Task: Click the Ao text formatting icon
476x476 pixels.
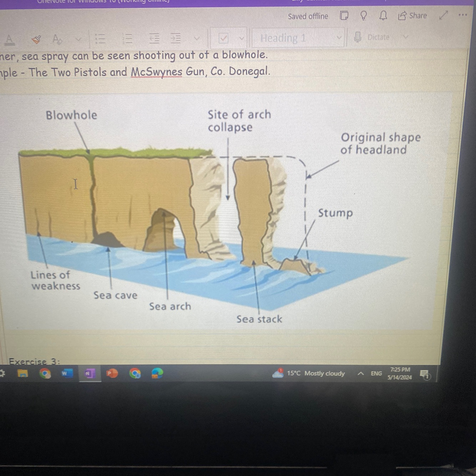Action: coord(57,39)
